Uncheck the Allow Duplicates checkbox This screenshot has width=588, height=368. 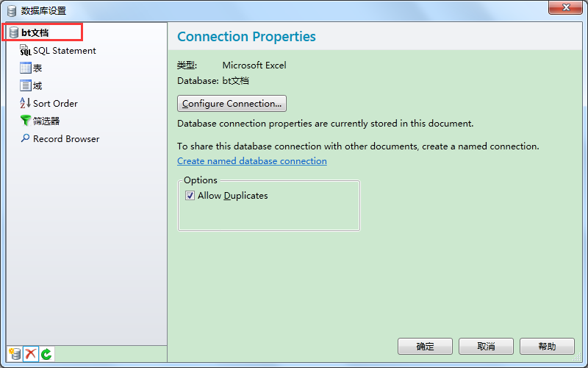click(190, 196)
